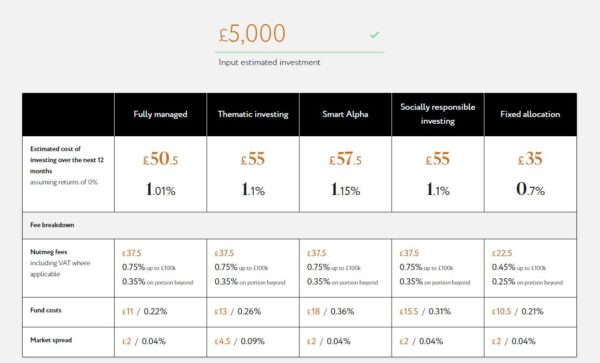The image size is (600, 363).
Task: Click the Input estimated investment label
Action: point(269,62)
